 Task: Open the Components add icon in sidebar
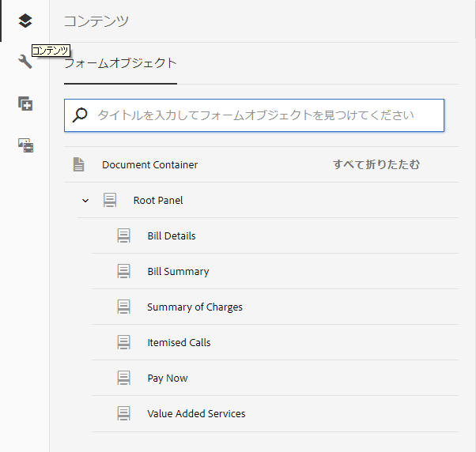click(25, 104)
